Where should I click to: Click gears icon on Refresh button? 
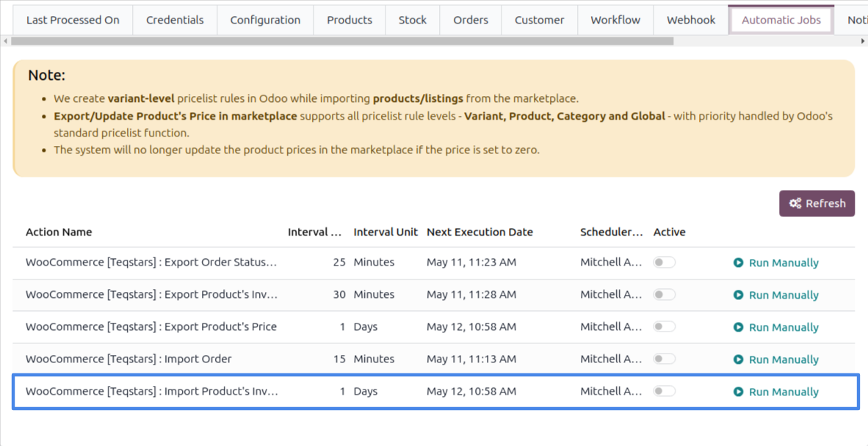pos(795,203)
